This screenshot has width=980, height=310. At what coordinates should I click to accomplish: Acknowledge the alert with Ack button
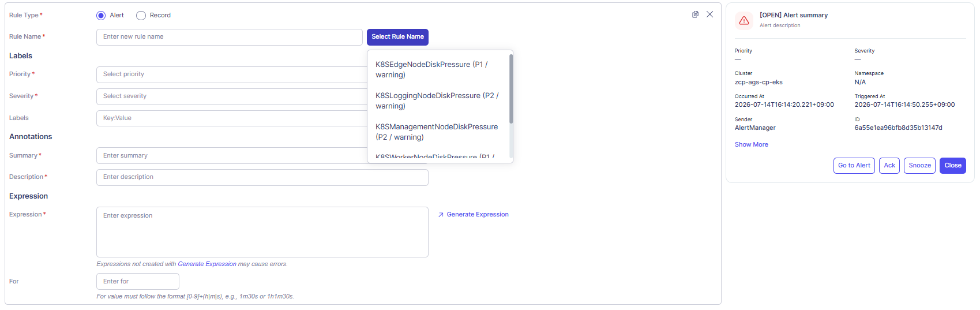(889, 166)
